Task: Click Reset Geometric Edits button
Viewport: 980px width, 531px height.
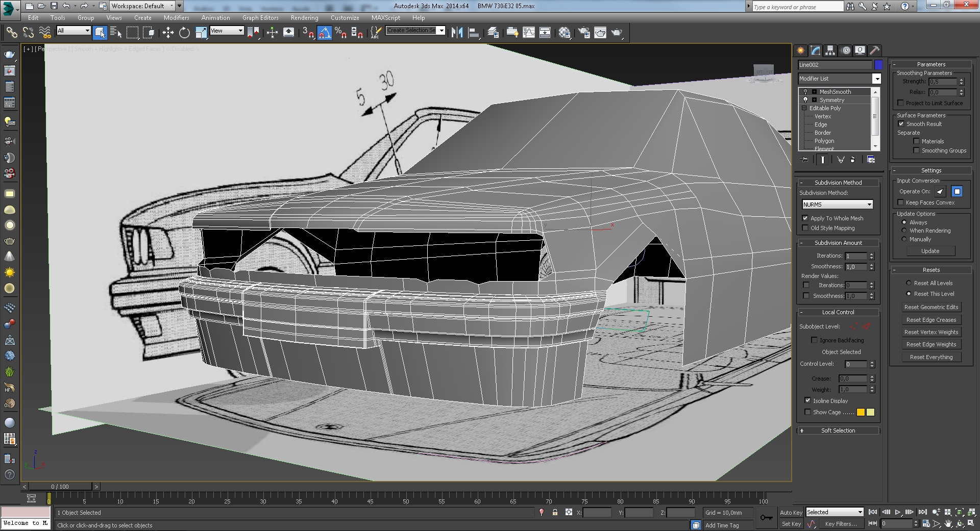Action: click(x=931, y=307)
